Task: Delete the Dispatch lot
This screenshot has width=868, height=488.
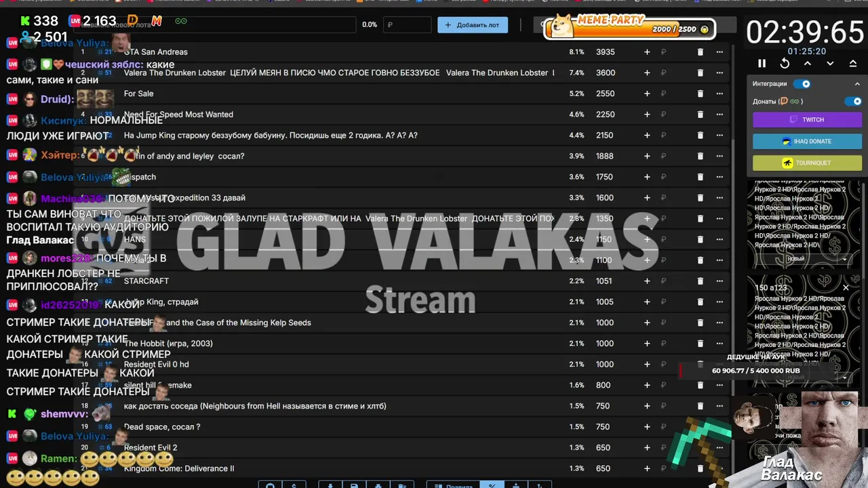Action: point(701,177)
